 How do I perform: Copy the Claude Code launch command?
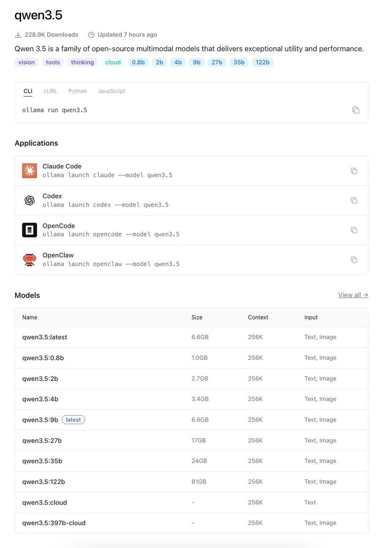tap(354, 171)
